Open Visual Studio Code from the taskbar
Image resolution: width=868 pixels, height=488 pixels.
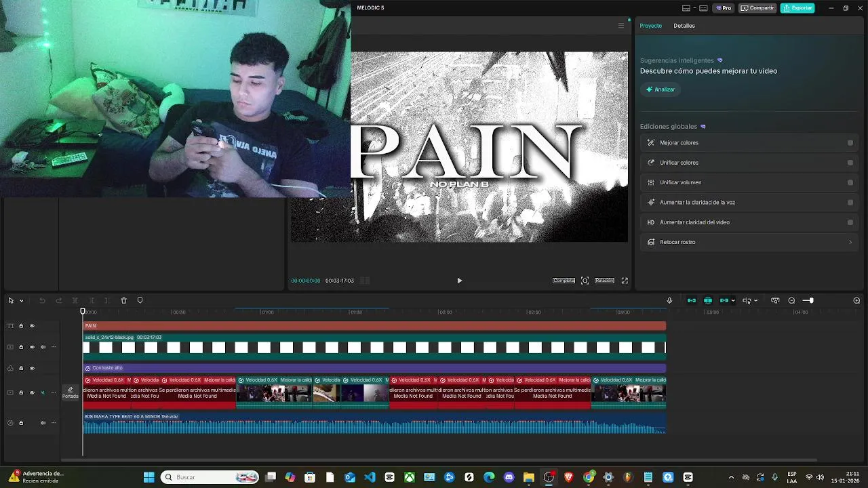tap(370, 477)
